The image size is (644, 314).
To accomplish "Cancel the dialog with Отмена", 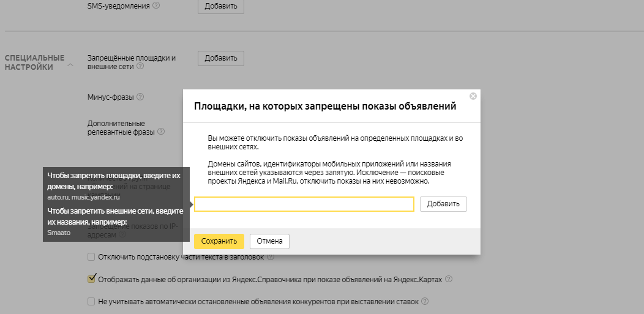I will click(x=269, y=241).
